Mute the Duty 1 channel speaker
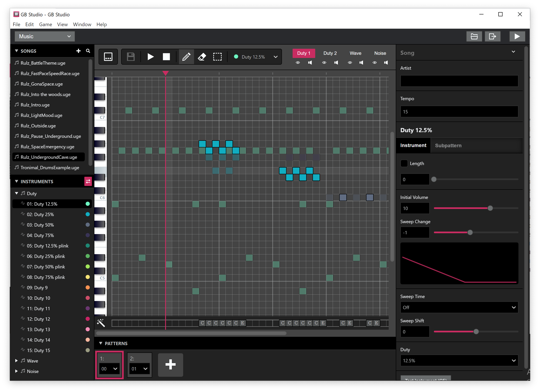The height and width of the screenshot is (392, 540). tap(310, 63)
